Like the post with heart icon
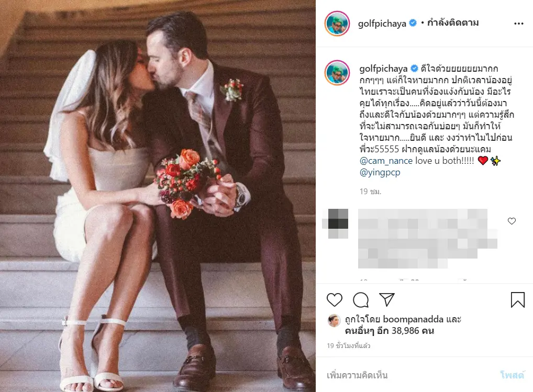 pyautogui.click(x=335, y=300)
